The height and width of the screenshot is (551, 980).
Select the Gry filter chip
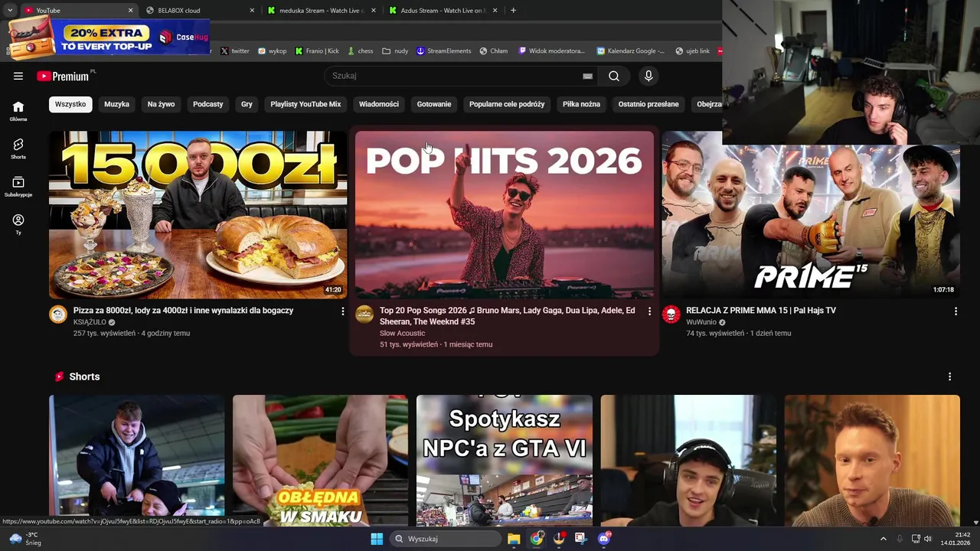[247, 104]
